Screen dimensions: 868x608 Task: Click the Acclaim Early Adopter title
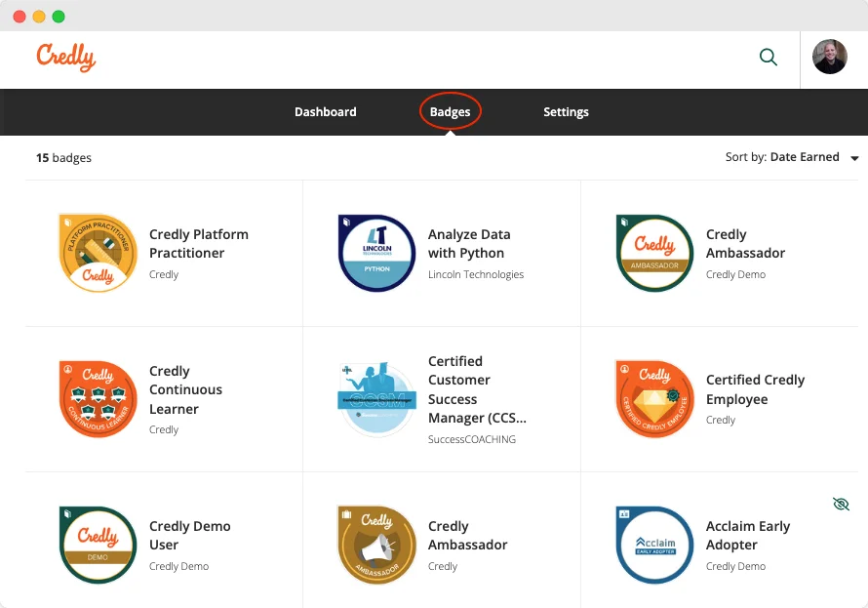pyautogui.click(x=748, y=536)
